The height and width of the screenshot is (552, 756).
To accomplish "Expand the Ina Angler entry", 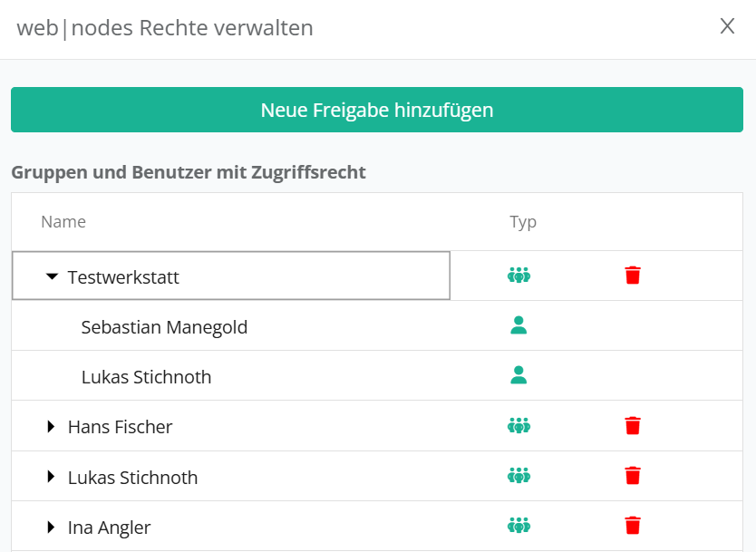I will point(52,527).
